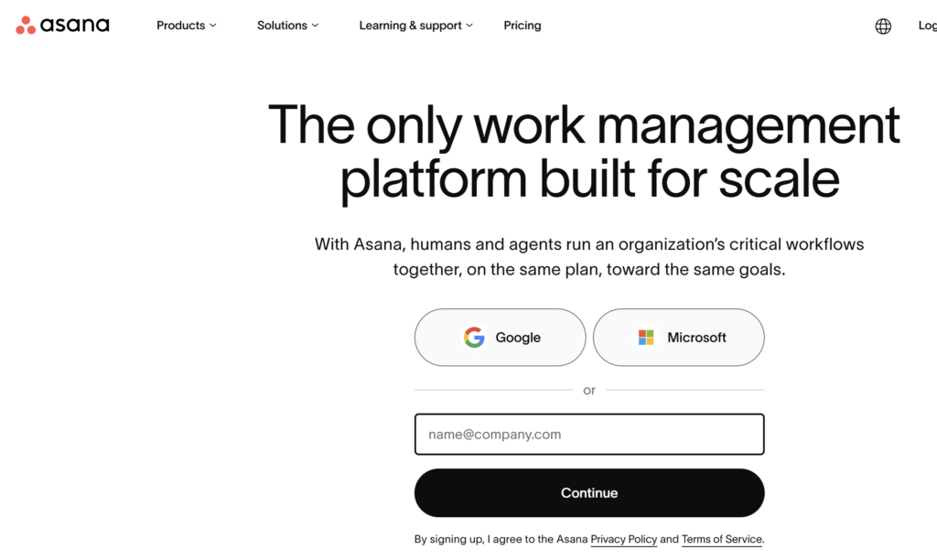937x560 pixels.
Task: Open the Products menu
Action: (187, 26)
